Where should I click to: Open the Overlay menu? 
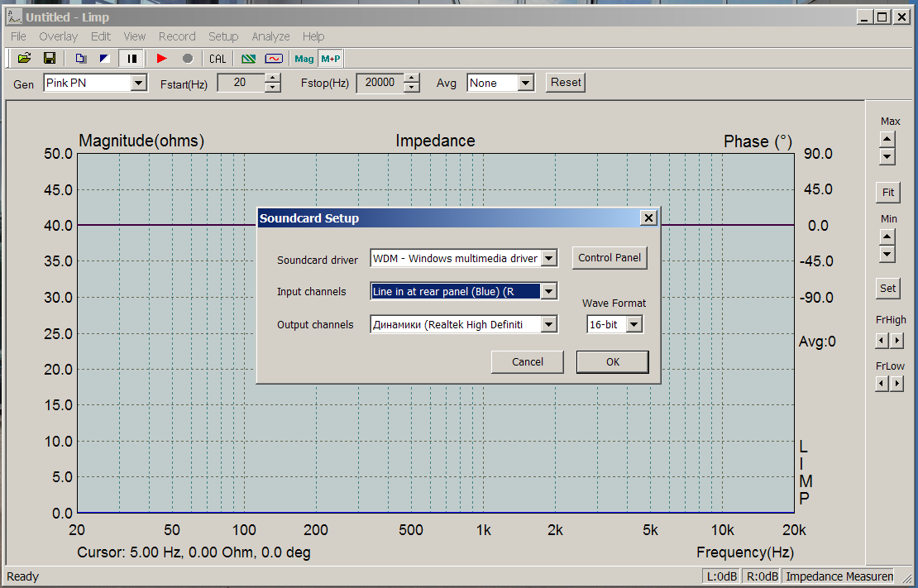click(58, 36)
